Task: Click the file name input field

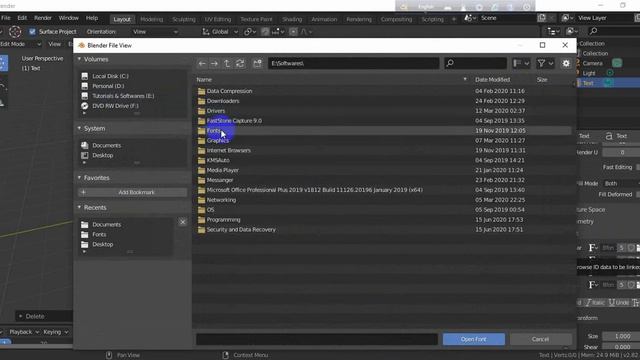Action: tap(317, 339)
